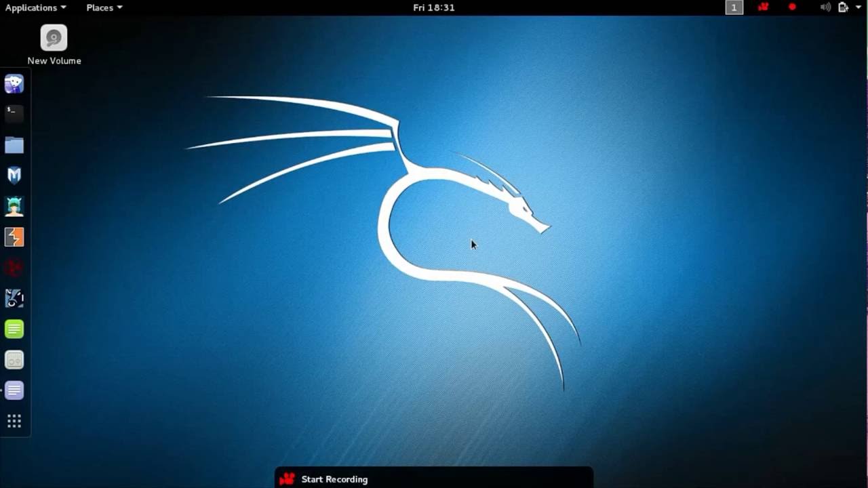The image size is (868, 488).
Task: Select the New Volume desktop icon
Action: coord(54,45)
